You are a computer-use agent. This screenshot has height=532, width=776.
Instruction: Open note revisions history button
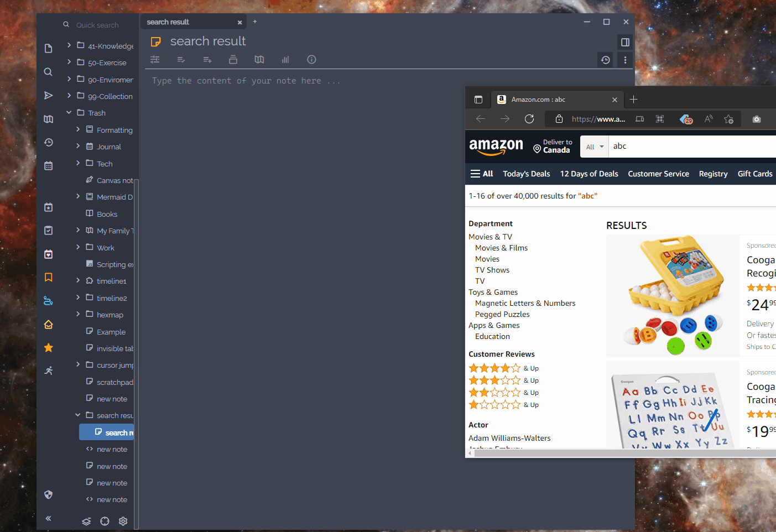(606, 60)
